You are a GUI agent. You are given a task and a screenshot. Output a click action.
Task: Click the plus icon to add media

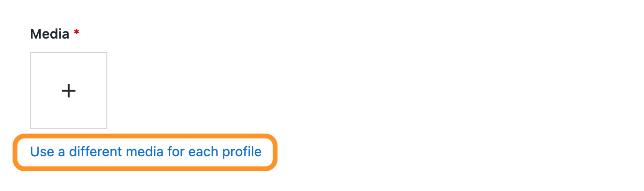pos(69,91)
